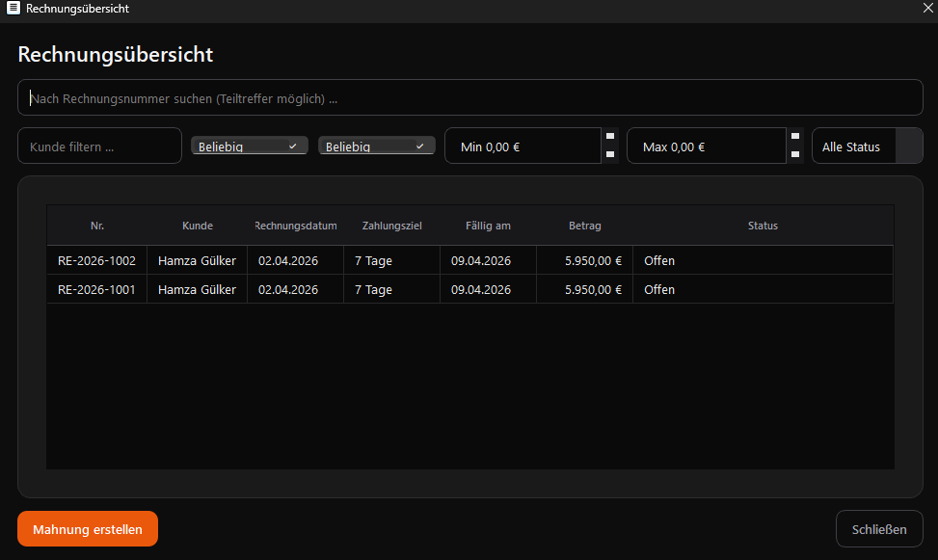Sort by the Betrag column header
Viewport: 938px width, 560px height.
584,226
